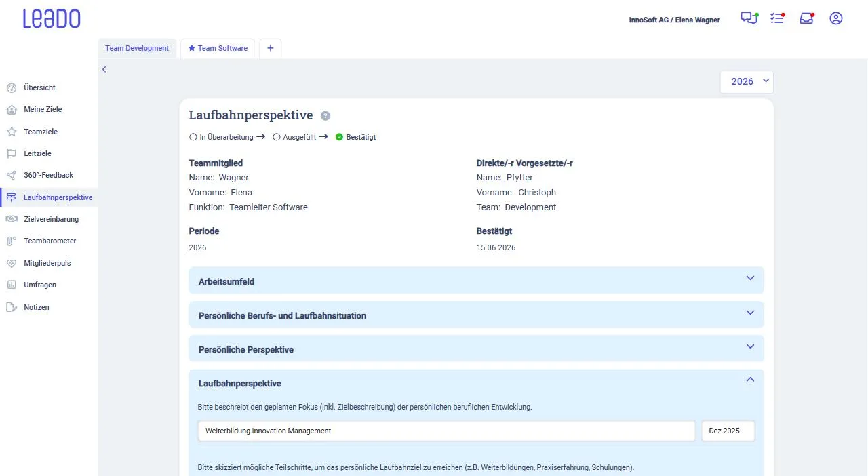868x476 pixels.
Task: Click the Leitziele flag icon
Action: (12, 153)
